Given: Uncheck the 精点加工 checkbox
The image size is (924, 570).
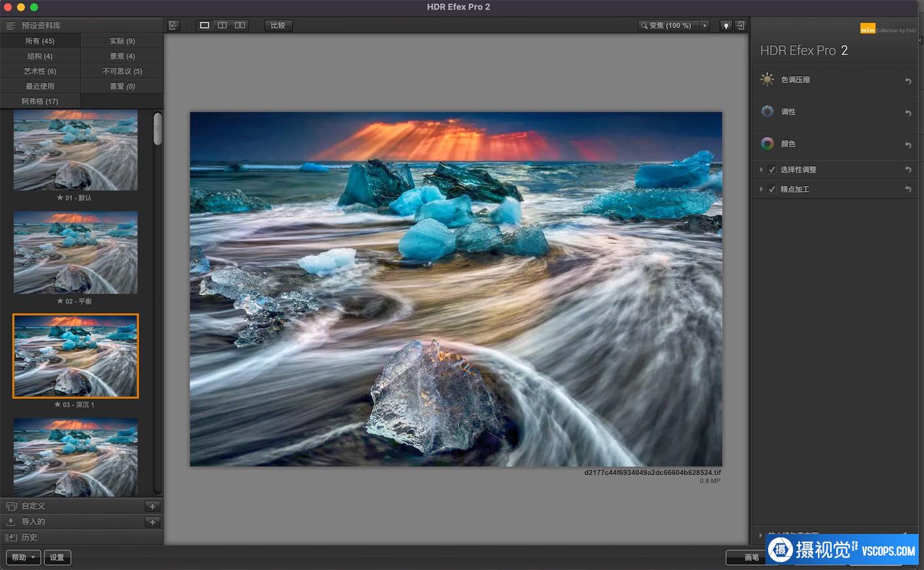Looking at the screenshot, I should click(772, 190).
